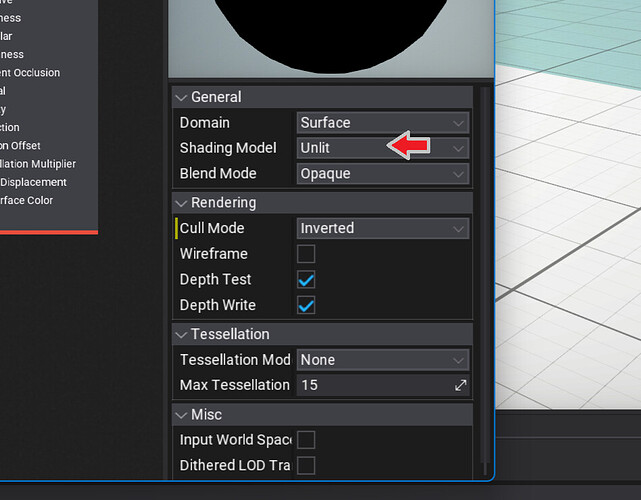Toggle the Dithered LOD Transition checkbox
This screenshot has width=641, height=500.
(x=306, y=465)
